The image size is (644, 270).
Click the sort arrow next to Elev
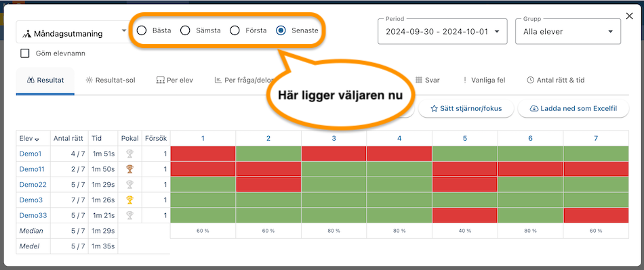pos(37,139)
